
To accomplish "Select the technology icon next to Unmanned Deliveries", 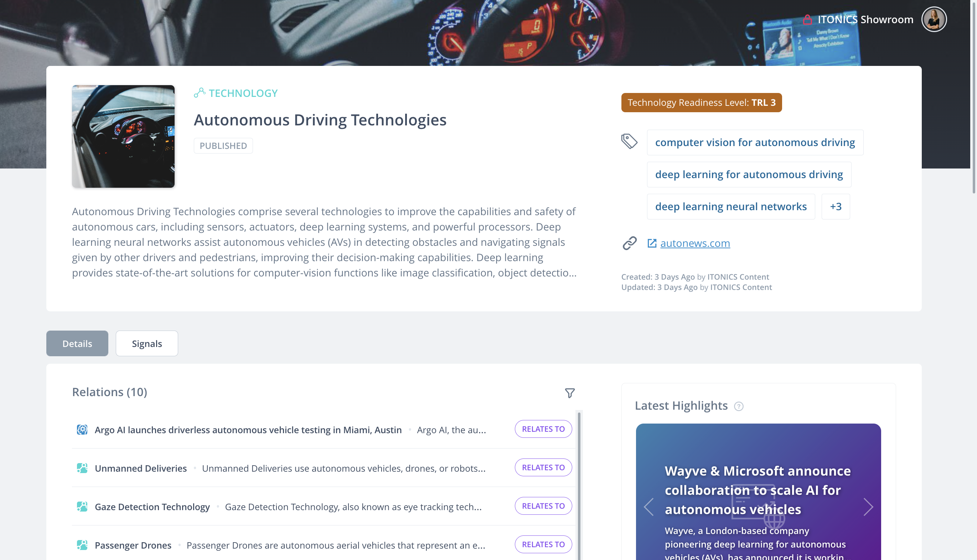I will [82, 468].
